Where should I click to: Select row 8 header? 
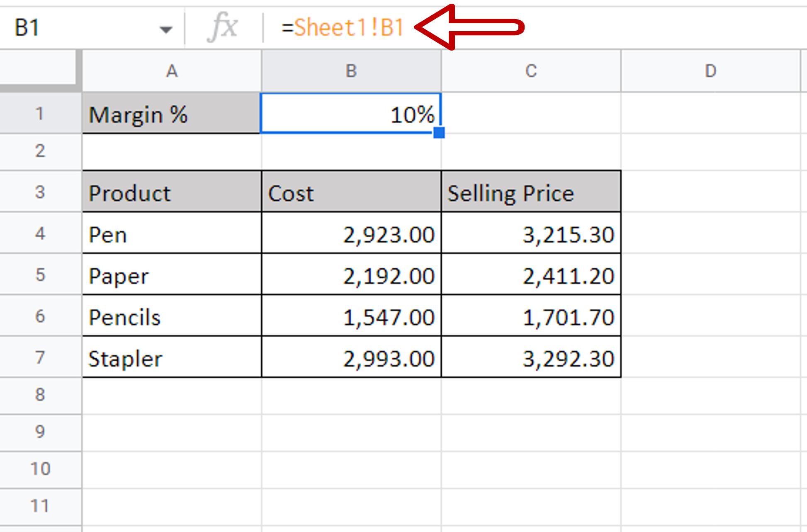pyautogui.click(x=40, y=396)
